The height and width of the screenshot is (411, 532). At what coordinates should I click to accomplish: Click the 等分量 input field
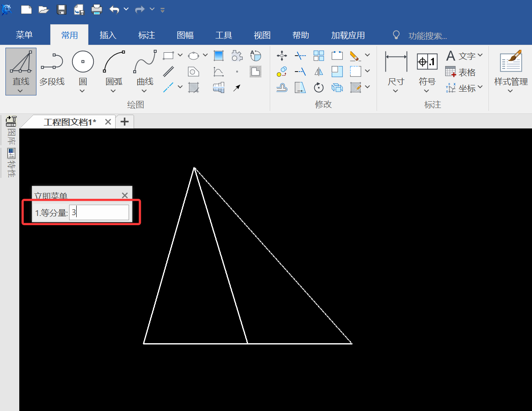click(x=99, y=212)
